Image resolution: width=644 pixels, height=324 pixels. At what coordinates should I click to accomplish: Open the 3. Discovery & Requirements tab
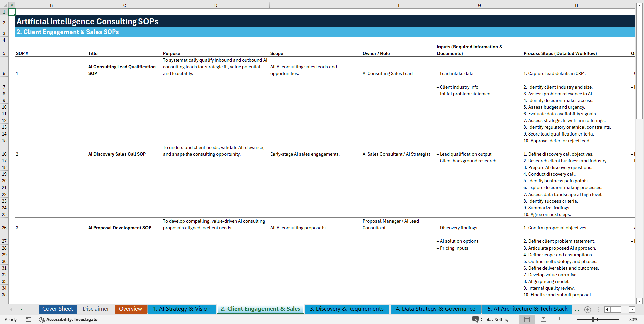[x=347, y=309]
